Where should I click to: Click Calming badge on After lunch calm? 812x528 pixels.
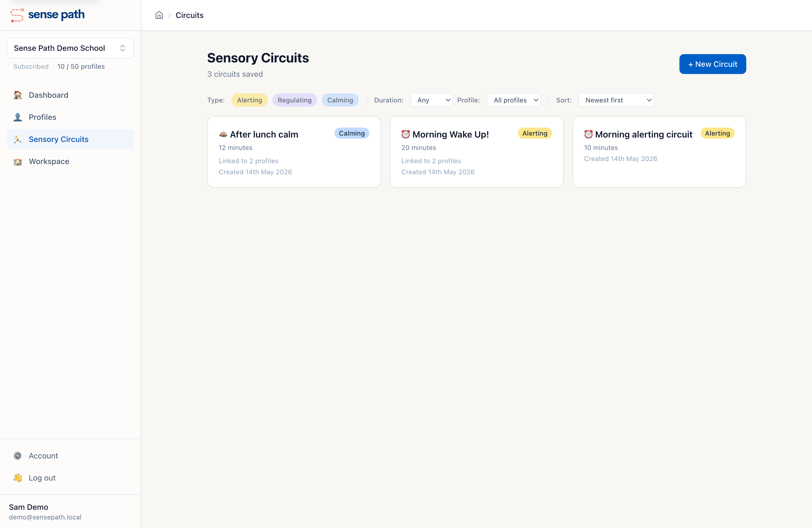[352, 133]
